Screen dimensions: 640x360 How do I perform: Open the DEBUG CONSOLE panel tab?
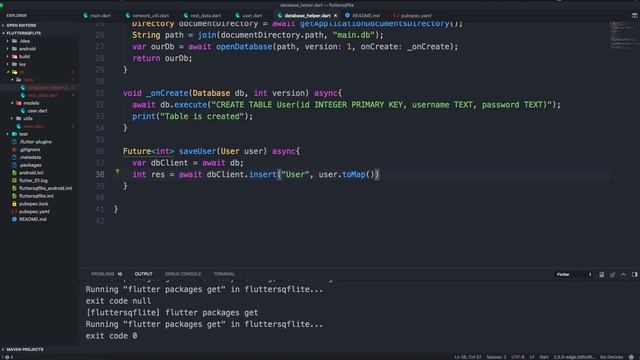182,274
